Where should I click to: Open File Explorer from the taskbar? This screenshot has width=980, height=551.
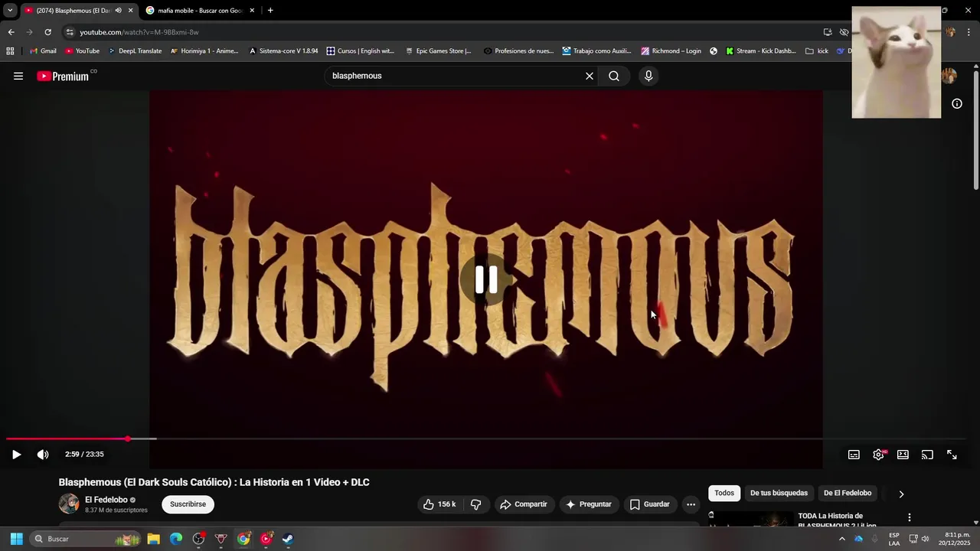[153, 539]
